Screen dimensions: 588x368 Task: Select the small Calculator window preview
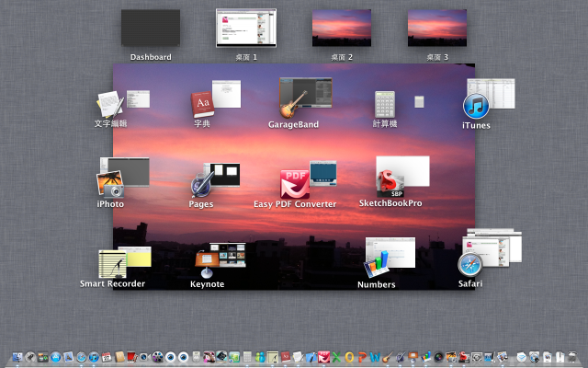pyautogui.click(x=419, y=102)
